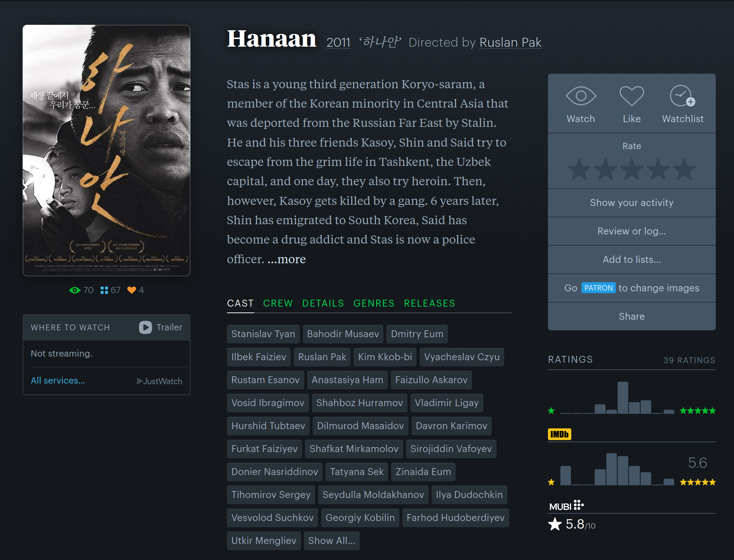Click the orange heart likes count 4
The width and height of the screenshot is (734, 560).
[135, 290]
